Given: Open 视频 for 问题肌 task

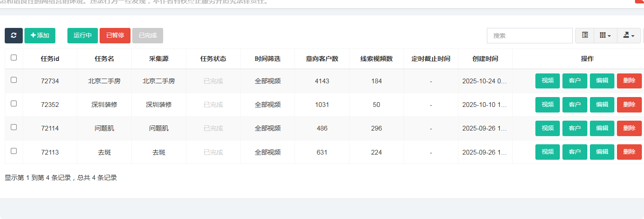Looking at the screenshot, I should coord(547,128).
